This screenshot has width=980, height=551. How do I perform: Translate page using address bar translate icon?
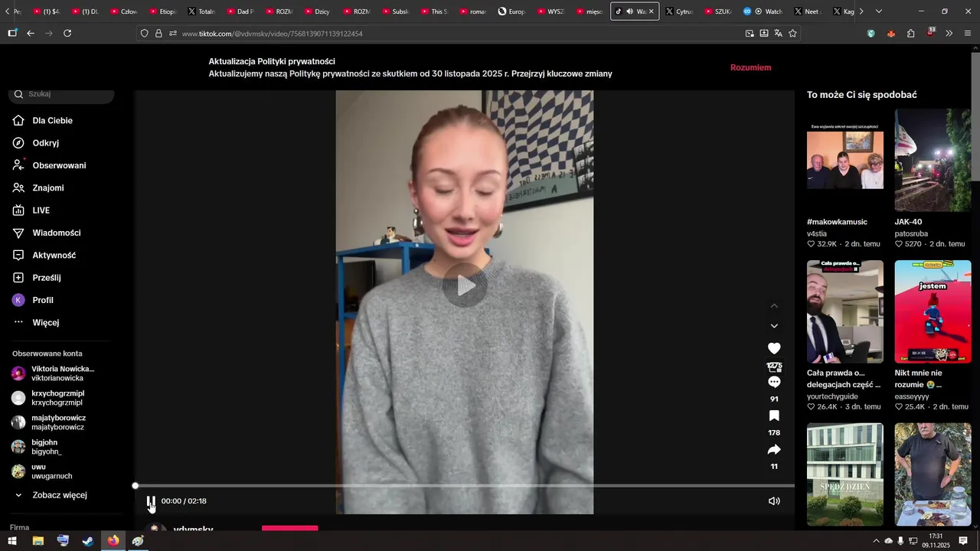coord(778,33)
